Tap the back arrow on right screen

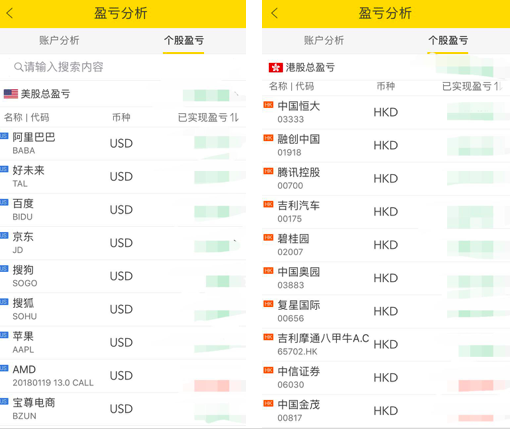click(274, 13)
